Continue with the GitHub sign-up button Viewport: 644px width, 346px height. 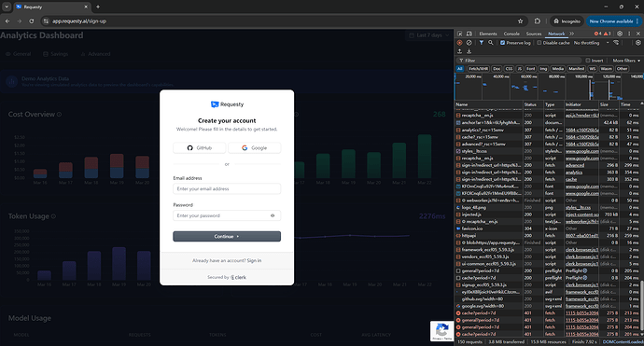199,147
